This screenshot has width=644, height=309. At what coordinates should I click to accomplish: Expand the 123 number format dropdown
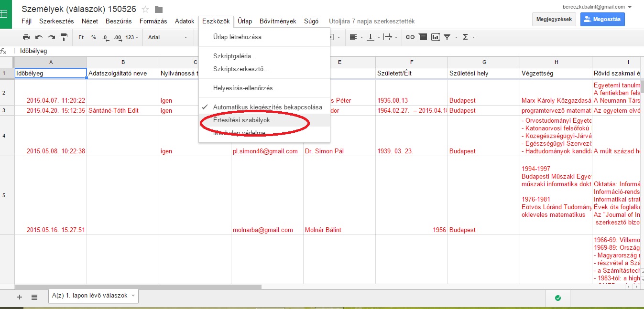[132, 37]
